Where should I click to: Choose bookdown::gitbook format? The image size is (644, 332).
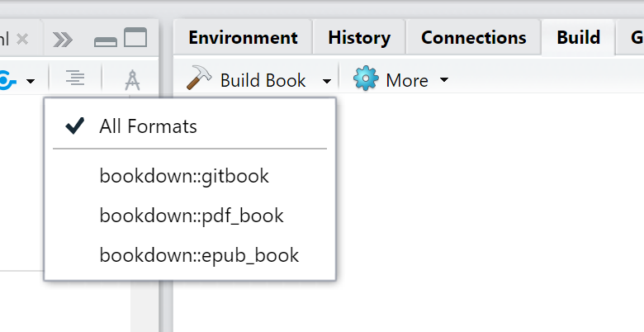tap(184, 175)
